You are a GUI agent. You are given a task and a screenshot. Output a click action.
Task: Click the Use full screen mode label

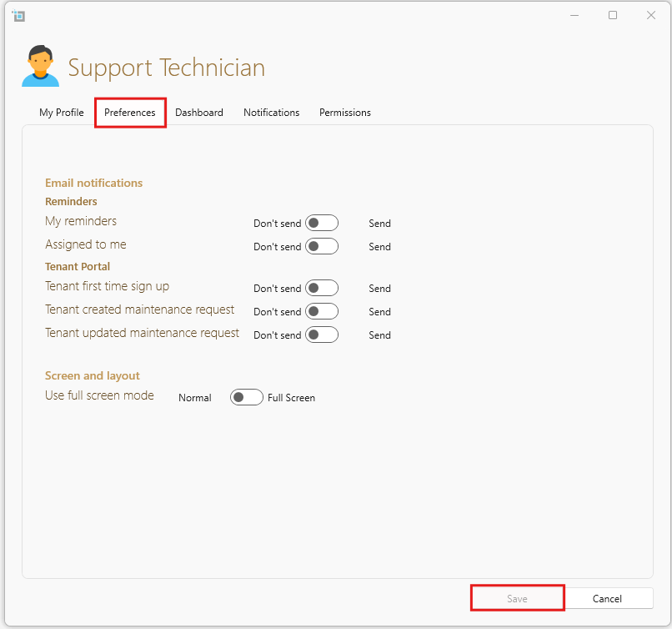pos(99,395)
